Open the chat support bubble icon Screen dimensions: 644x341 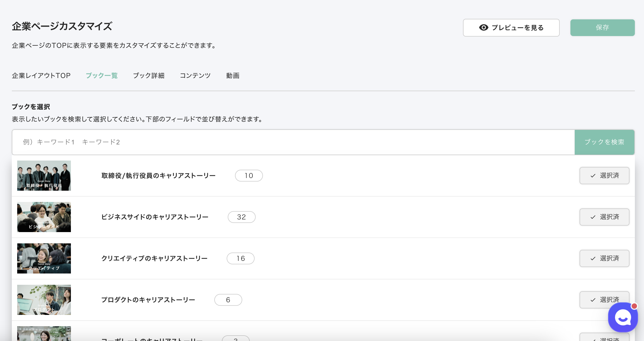coord(623,318)
